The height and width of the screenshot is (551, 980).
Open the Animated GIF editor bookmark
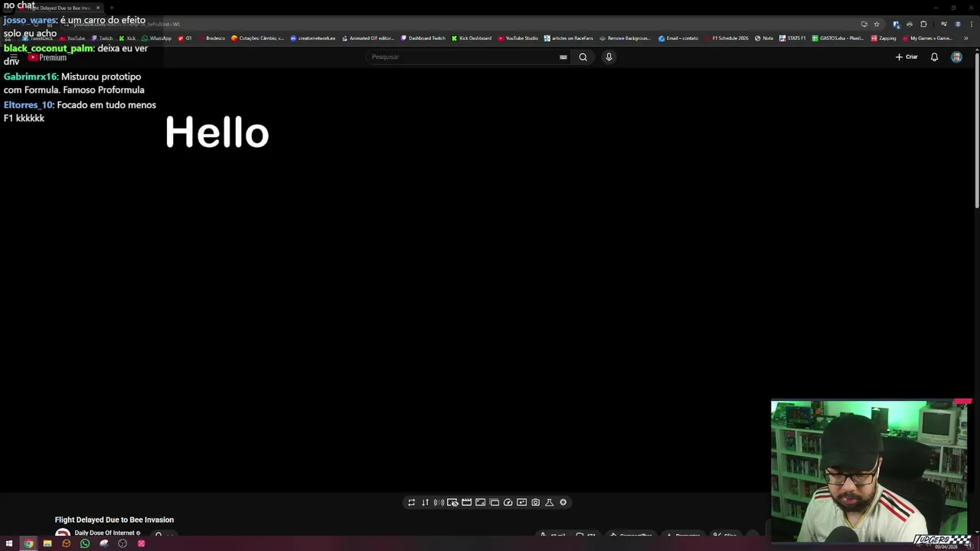(x=368, y=38)
